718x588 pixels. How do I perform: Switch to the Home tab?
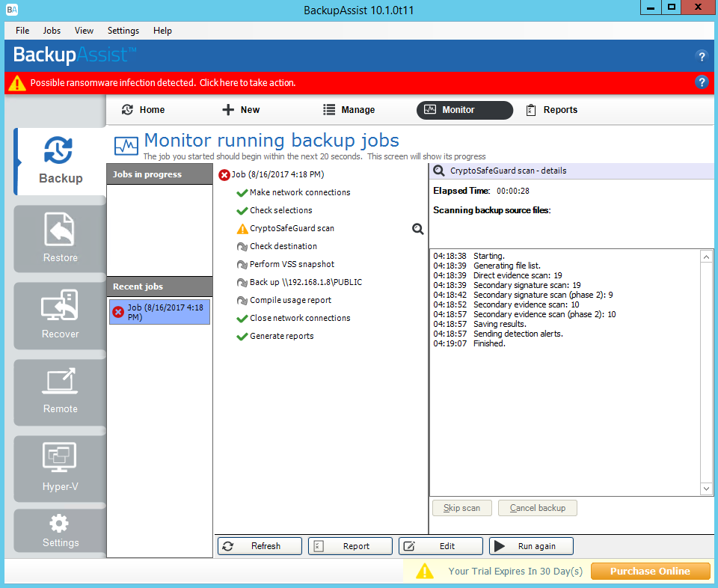pyautogui.click(x=143, y=110)
